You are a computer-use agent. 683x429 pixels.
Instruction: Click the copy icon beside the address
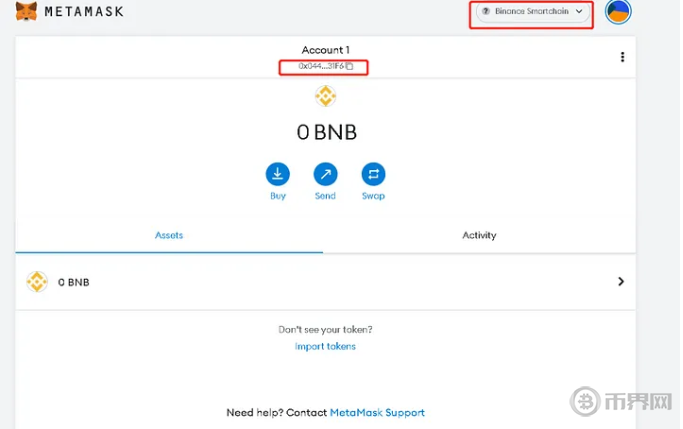point(349,66)
